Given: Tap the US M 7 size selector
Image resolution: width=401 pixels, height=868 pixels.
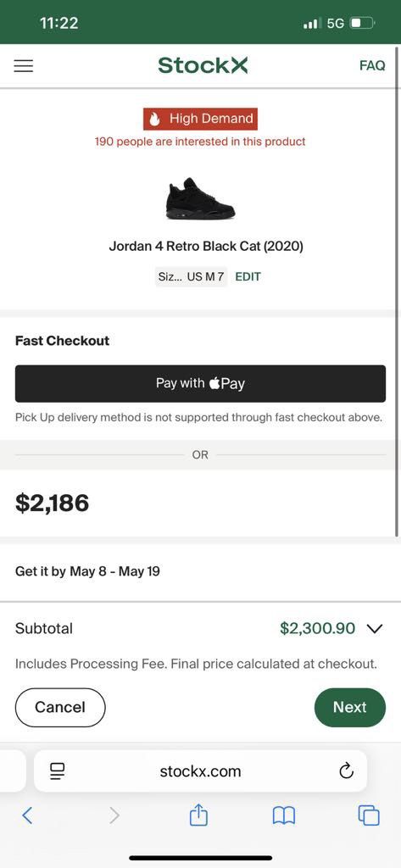Looking at the screenshot, I should click(x=191, y=277).
